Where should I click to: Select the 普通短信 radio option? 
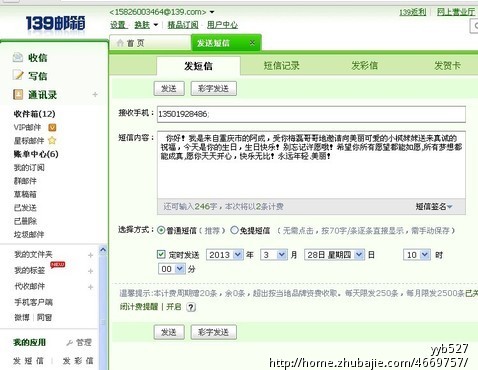(161, 230)
